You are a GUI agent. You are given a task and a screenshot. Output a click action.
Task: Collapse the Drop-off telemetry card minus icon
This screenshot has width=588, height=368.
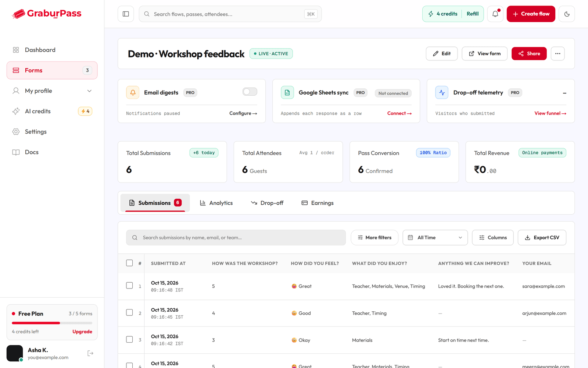tap(564, 93)
